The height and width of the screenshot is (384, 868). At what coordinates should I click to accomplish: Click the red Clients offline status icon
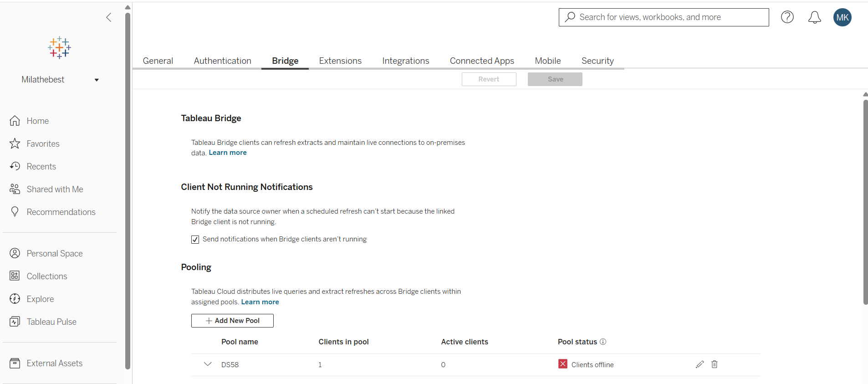[563, 364]
